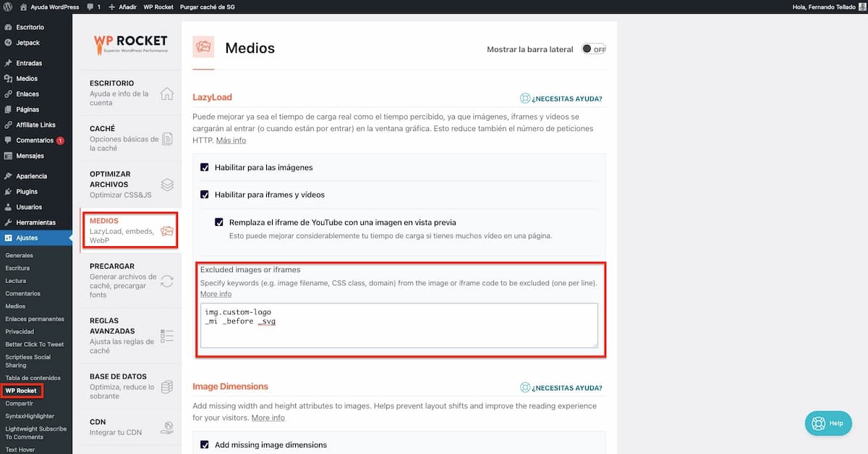Expand the Apariencia sidebar menu

(x=31, y=176)
